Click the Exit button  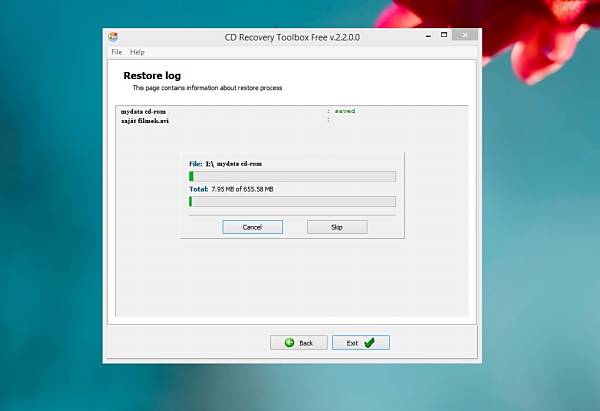[361, 342]
